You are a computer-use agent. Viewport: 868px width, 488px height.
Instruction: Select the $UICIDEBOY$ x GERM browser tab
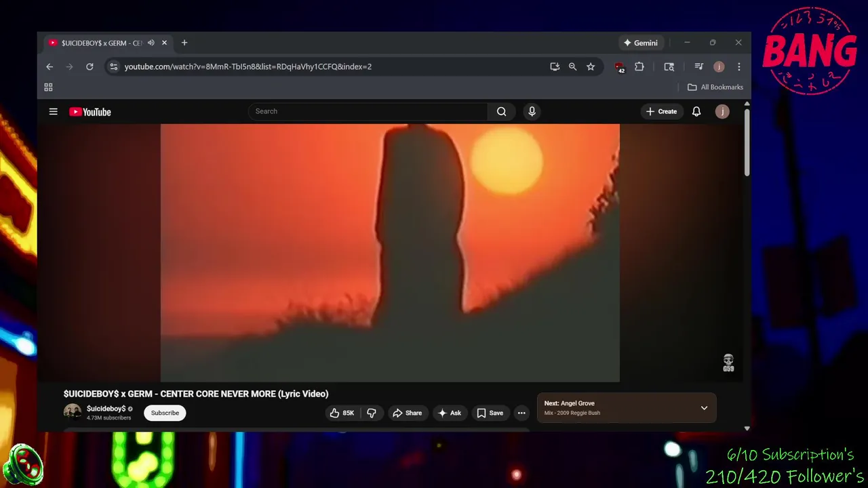point(102,43)
